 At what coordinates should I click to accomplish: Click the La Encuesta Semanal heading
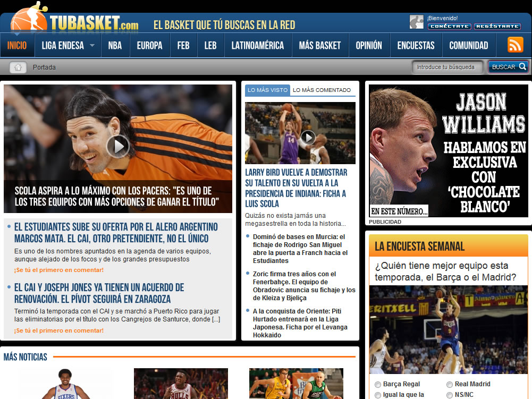(419, 247)
